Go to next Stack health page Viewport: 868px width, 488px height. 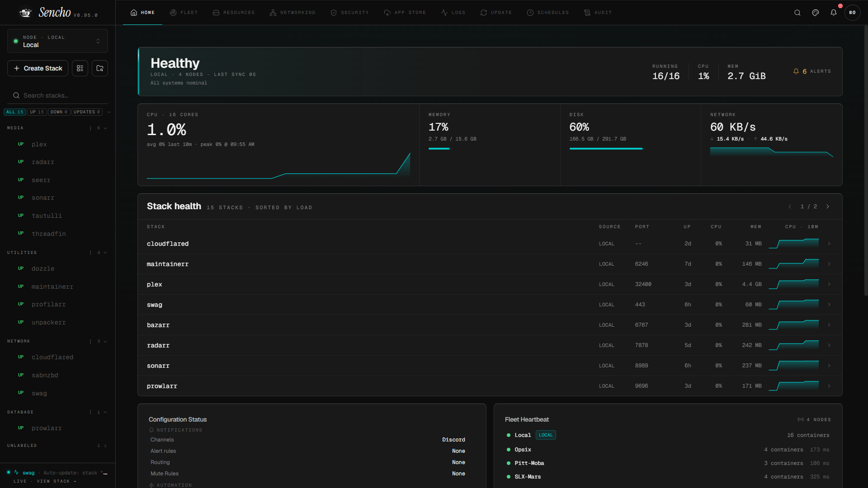pos(828,206)
